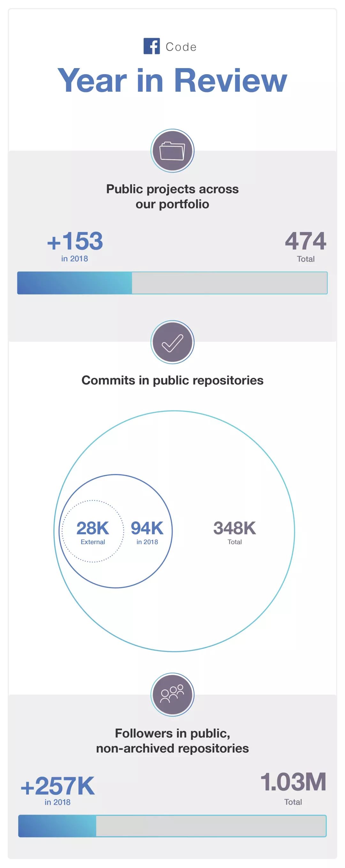Click the blue filled part of followers bar
The image size is (345, 868).
click(x=57, y=826)
